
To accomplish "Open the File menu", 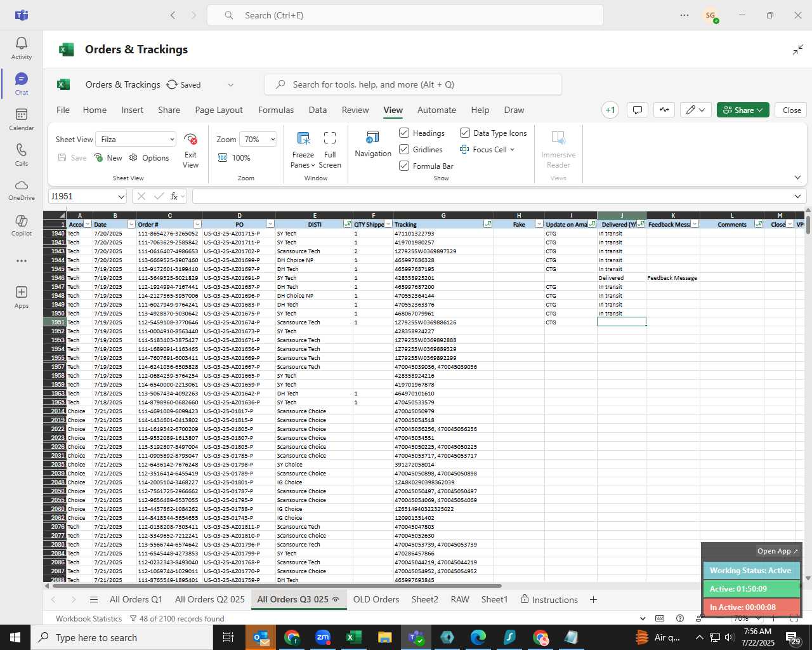I will pyautogui.click(x=63, y=110).
